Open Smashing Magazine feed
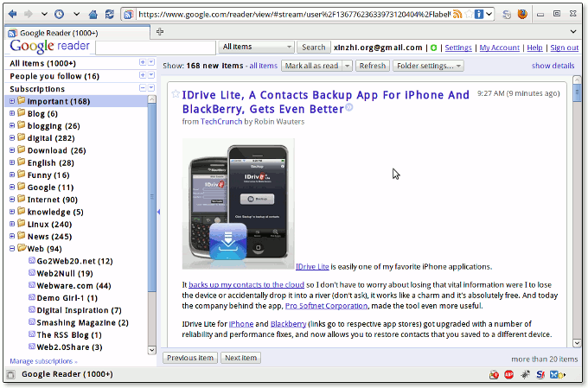The image size is (588, 388). (82, 323)
